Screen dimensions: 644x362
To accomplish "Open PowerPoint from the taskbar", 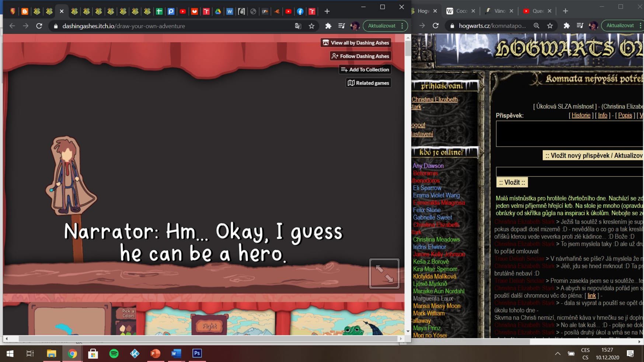I will [155, 354].
